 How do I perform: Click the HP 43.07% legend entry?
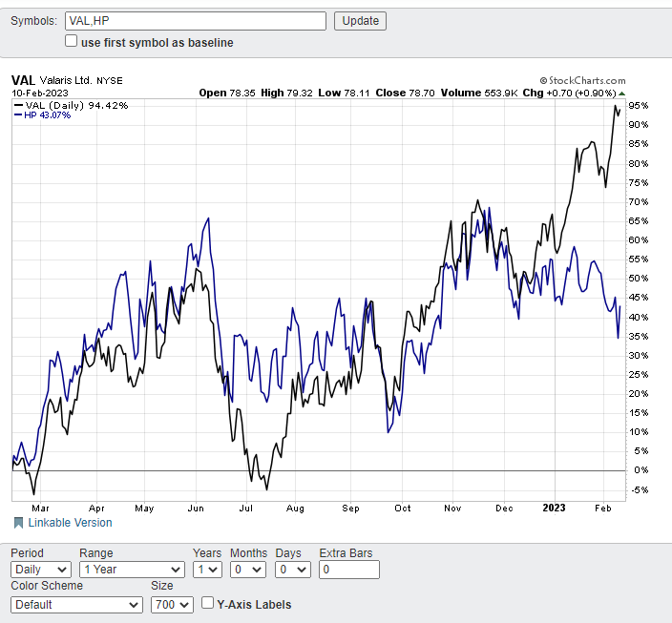point(42,115)
